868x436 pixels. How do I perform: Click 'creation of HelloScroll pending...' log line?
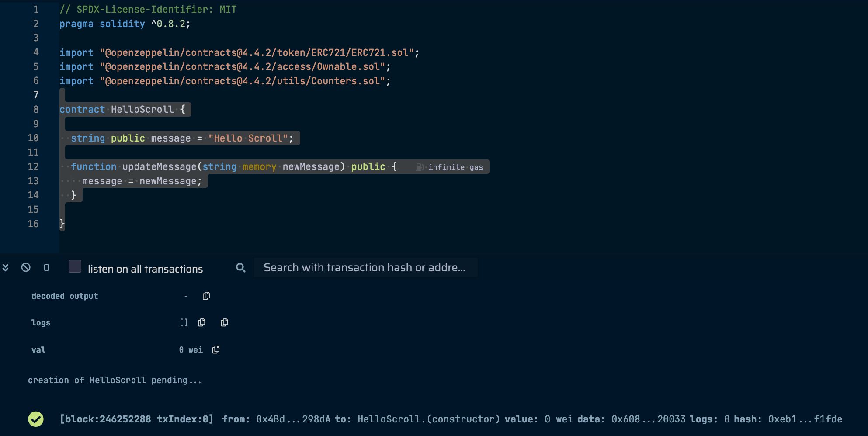point(115,381)
